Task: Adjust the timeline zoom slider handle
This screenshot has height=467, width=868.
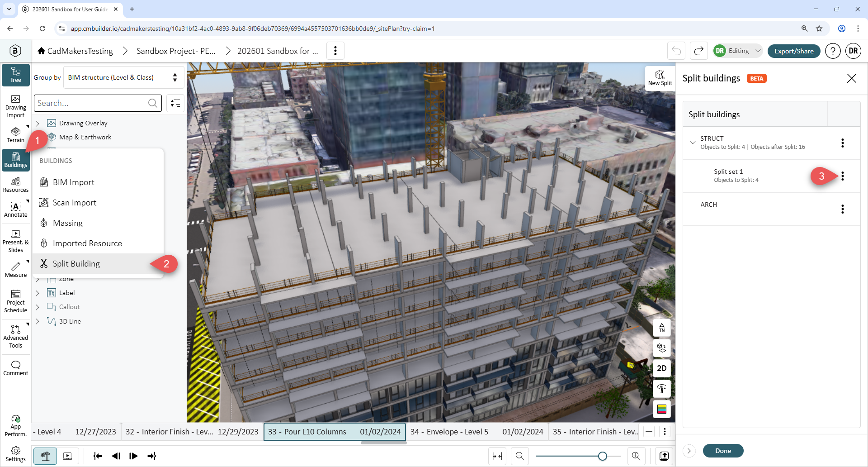Action: pyautogui.click(x=602, y=456)
